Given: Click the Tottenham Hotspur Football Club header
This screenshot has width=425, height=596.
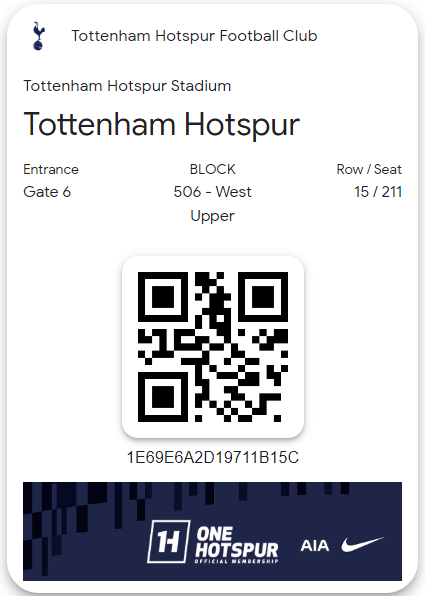Looking at the screenshot, I should click(x=194, y=36).
